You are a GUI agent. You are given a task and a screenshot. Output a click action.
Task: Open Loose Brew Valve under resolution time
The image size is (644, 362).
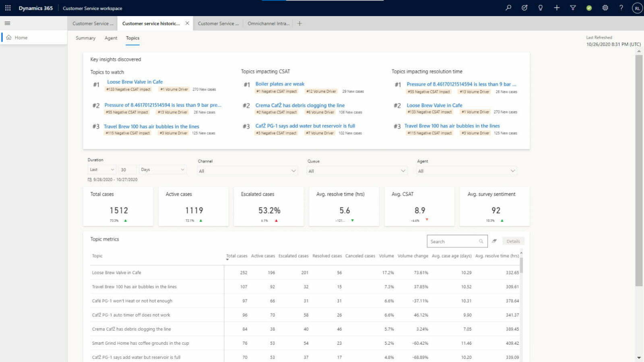[434, 105]
